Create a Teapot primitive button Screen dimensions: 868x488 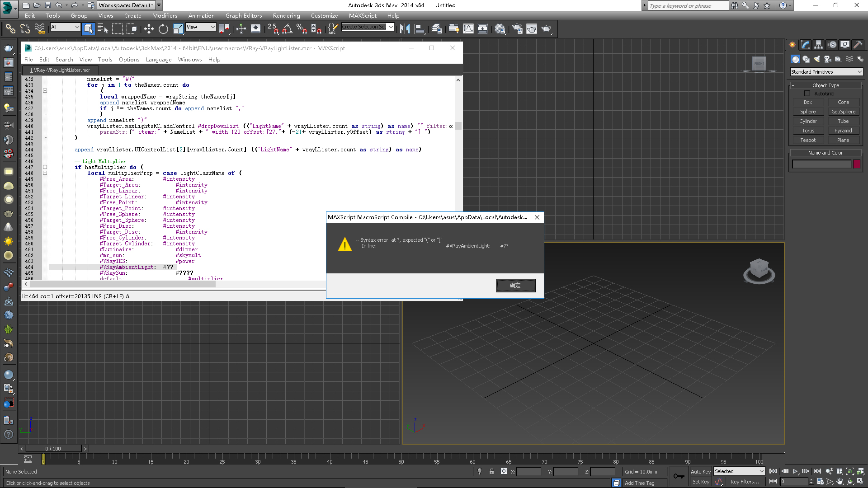[808, 140]
